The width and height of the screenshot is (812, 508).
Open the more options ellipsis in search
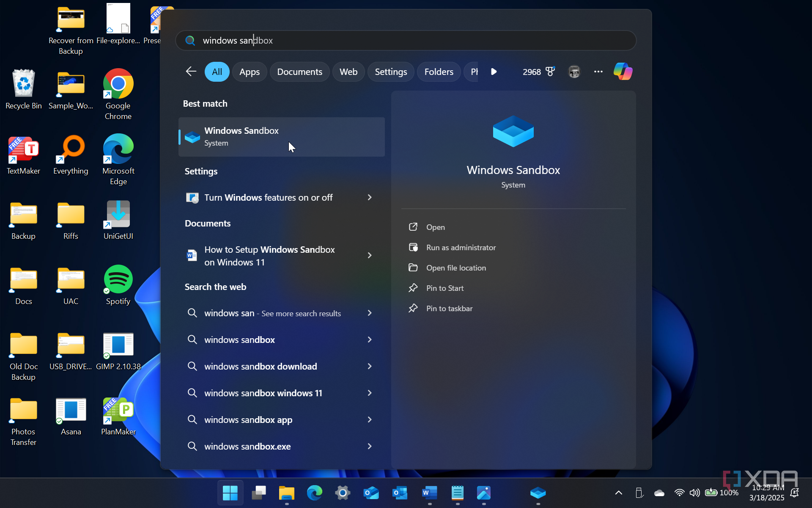[x=598, y=72]
